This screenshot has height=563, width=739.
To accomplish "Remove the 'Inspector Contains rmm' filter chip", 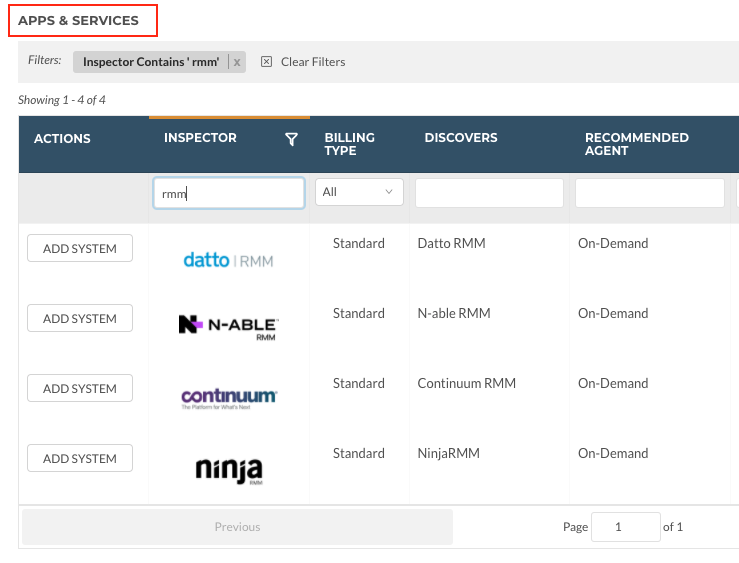I will pyautogui.click(x=237, y=62).
